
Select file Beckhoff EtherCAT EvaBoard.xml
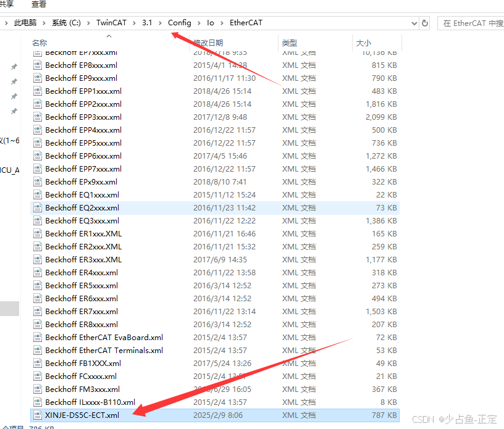[x=104, y=338]
